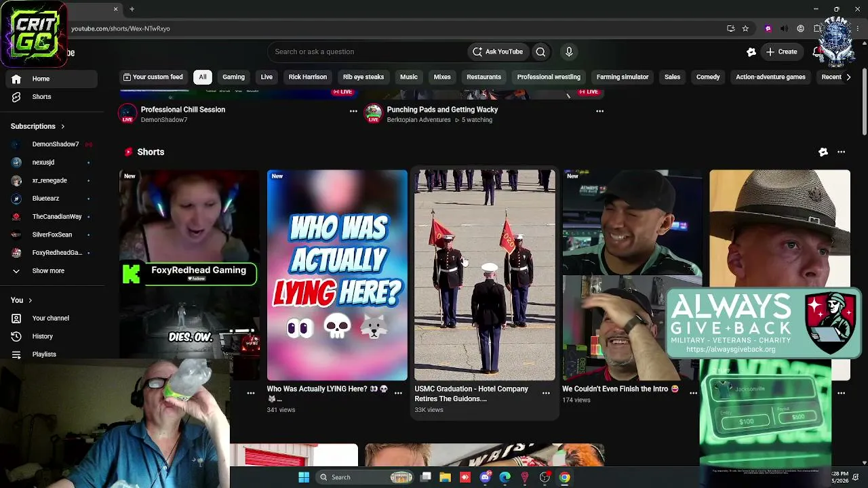Click the tab audio speaker icon
Image resolution: width=868 pixels, height=488 pixels.
pyautogui.click(x=784, y=28)
